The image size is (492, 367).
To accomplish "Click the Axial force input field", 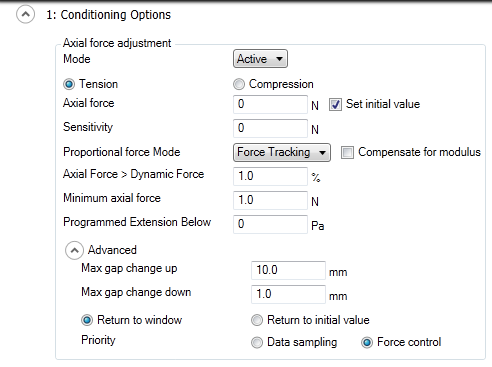I will point(270,104).
